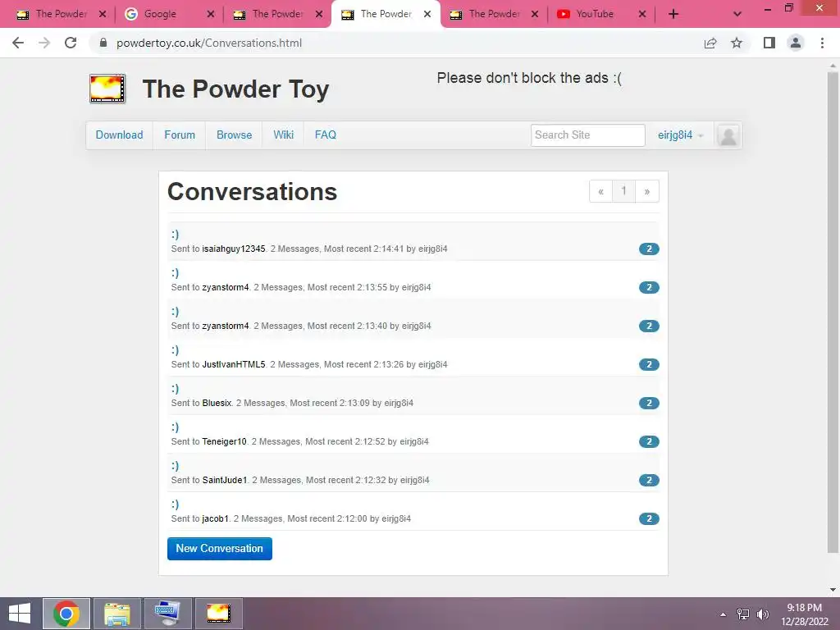
Task: Open File Explorer from taskbar
Action: 117,614
